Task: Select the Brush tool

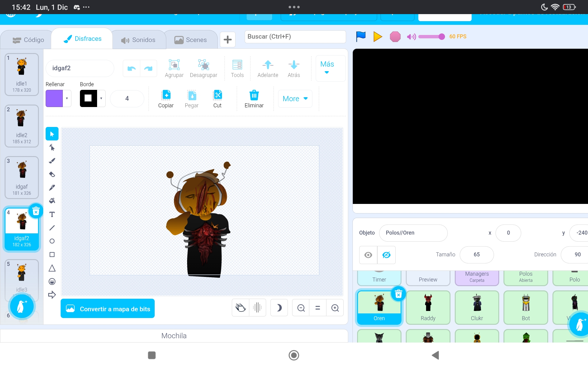Action: click(52, 161)
